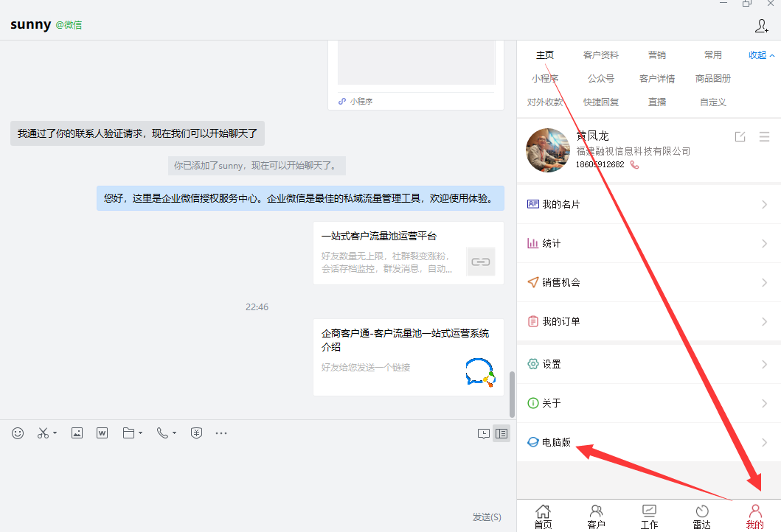Call number via red phone icon

tap(634, 165)
